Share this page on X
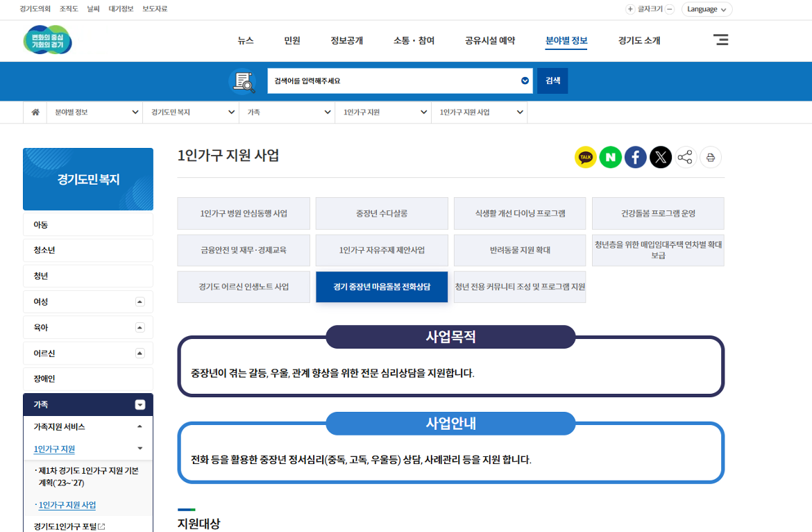The image size is (812, 532). pyautogui.click(x=660, y=157)
